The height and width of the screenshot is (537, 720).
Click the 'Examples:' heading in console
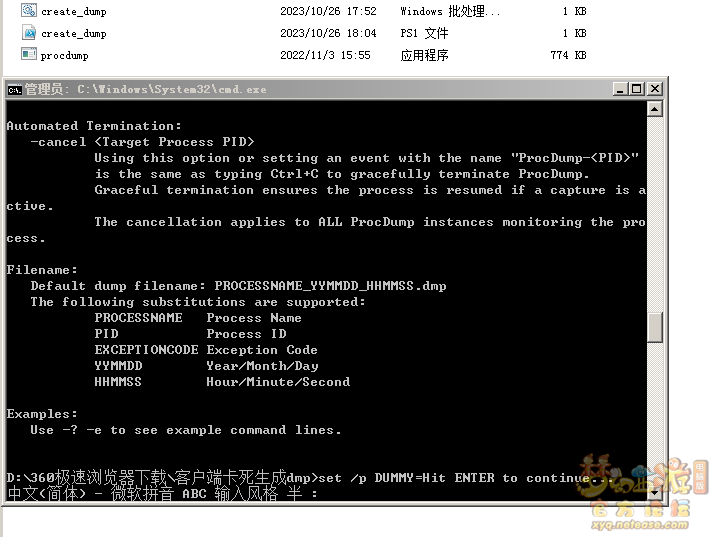coord(42,414)
